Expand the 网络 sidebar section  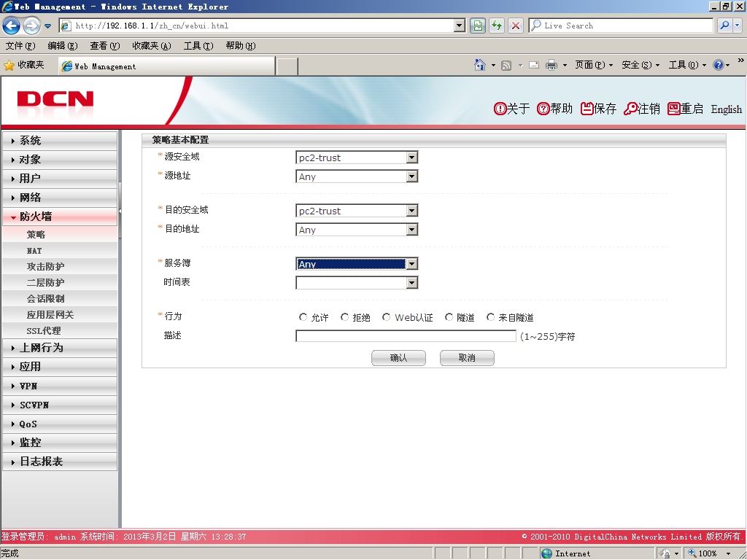point(60,198)
